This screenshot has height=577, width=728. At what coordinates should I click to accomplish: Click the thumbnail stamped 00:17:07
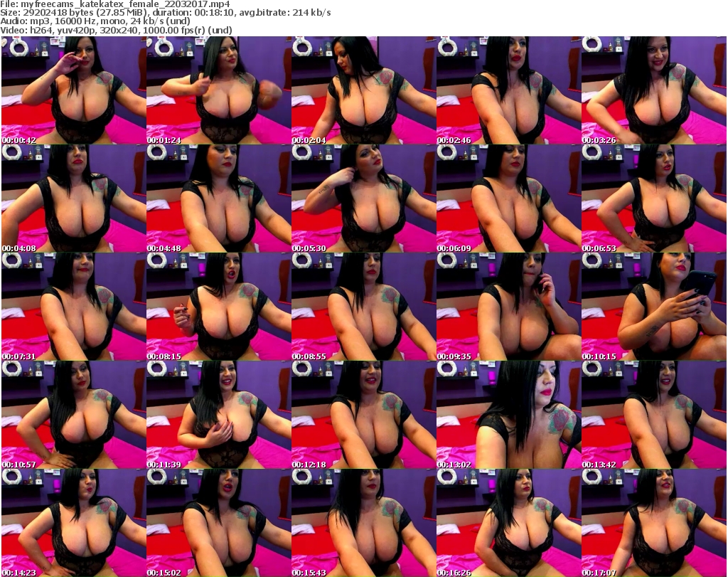point(654,523)
